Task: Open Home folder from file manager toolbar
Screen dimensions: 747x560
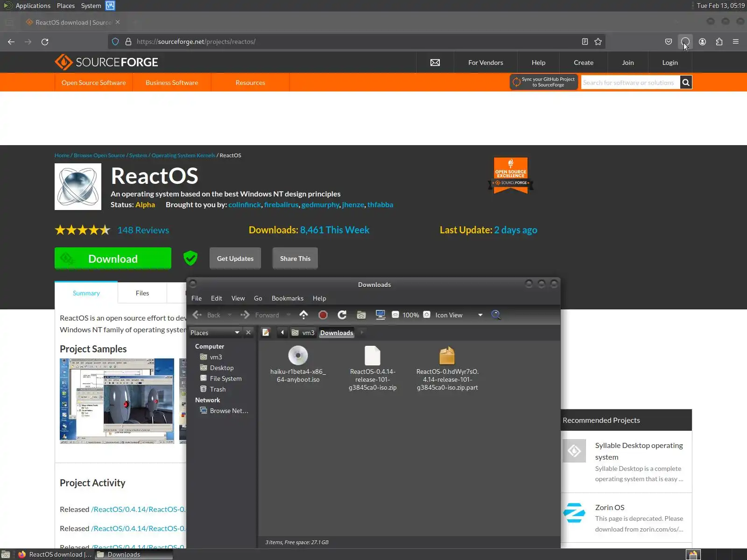Action: (x=361, y=315)
